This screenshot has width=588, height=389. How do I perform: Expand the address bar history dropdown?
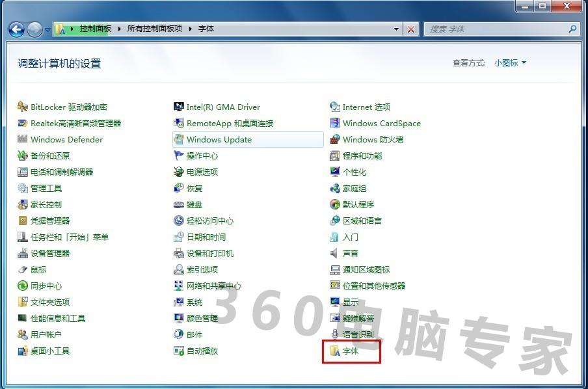[396, 29]
